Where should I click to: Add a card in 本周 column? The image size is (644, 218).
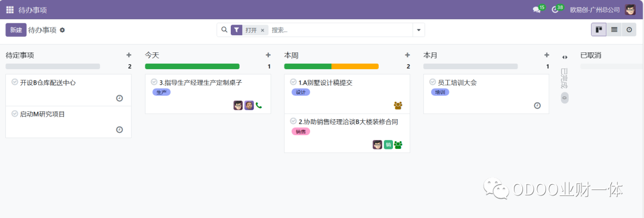pyautogui.click(x=407, y=55)
